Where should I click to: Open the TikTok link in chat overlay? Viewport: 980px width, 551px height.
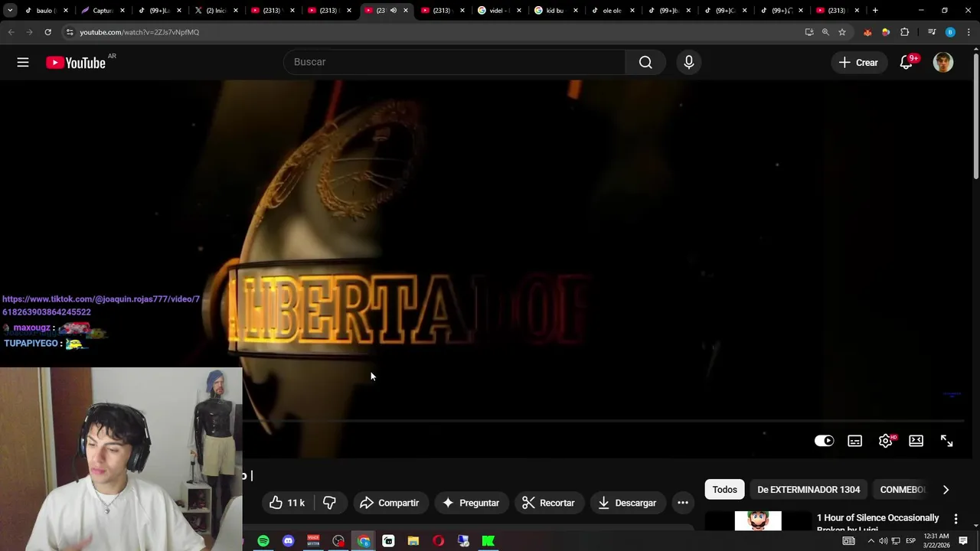(x=101, y=305)
